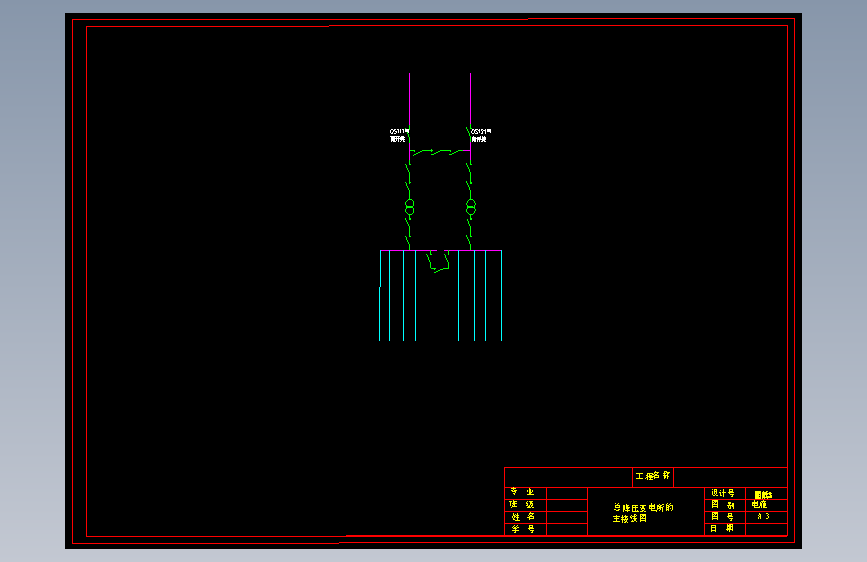Select the 图别 label
This screenshot has width=867, height=562.
(723, 504)
